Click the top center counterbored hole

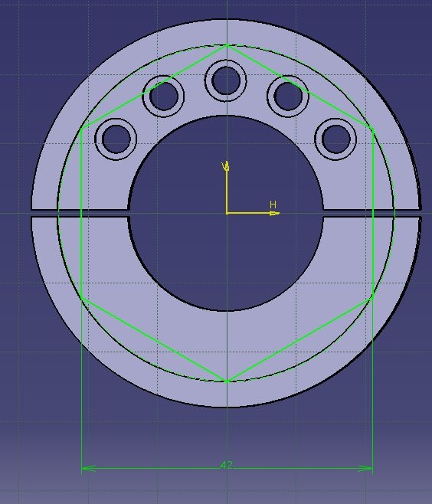226,80
